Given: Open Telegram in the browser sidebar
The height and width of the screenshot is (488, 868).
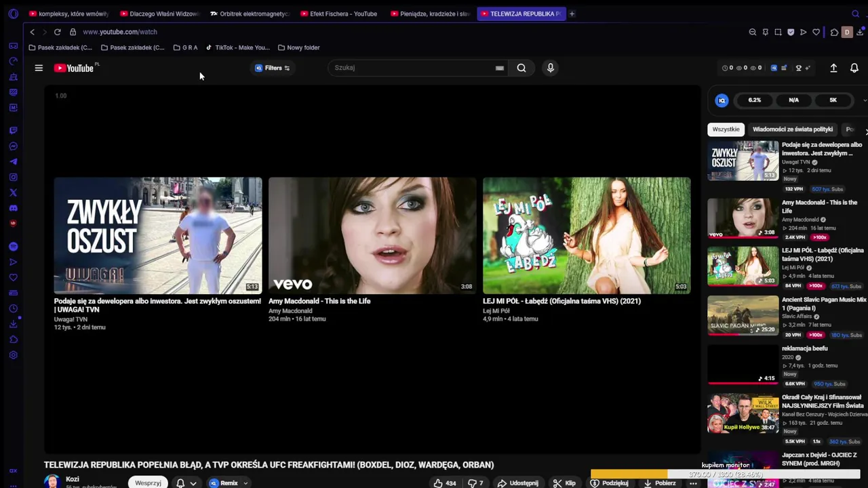Looking at the screenshot, I should 13,161.
